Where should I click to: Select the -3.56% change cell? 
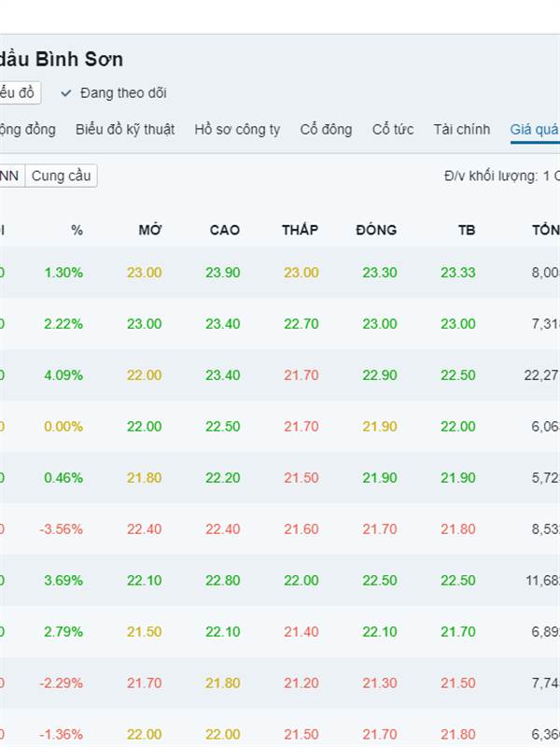click(x=61, y=529)
